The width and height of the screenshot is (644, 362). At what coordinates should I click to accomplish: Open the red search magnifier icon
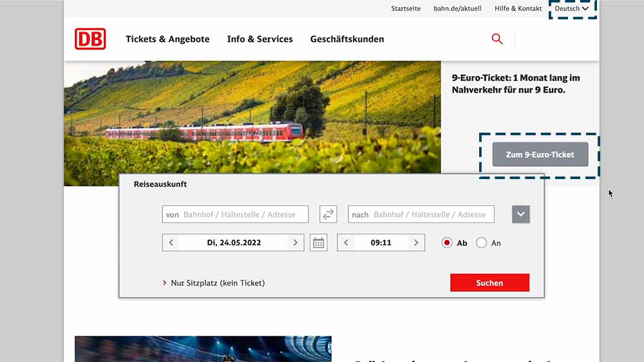[x=497, y=39]
